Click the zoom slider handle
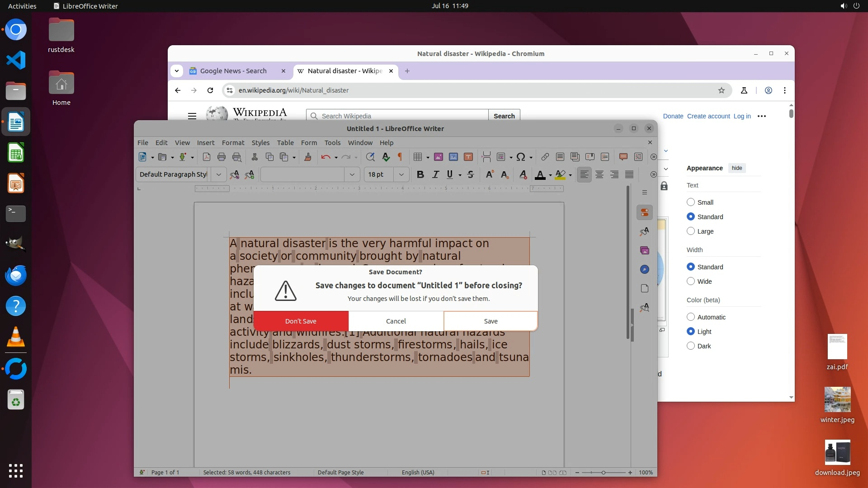 click(x=603, y=472)
